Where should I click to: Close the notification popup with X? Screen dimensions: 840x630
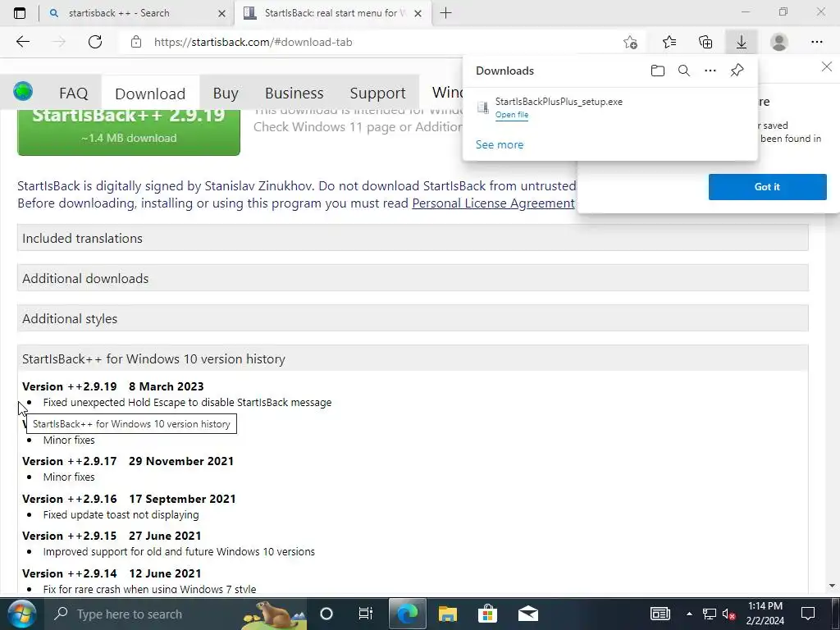(827, 66)
